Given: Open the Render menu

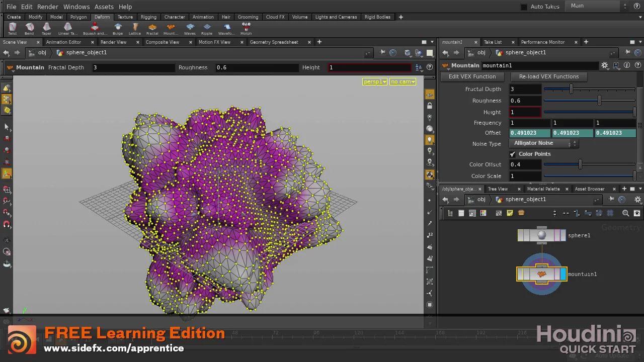Looking at the screenshot, I should click(48, 7).
